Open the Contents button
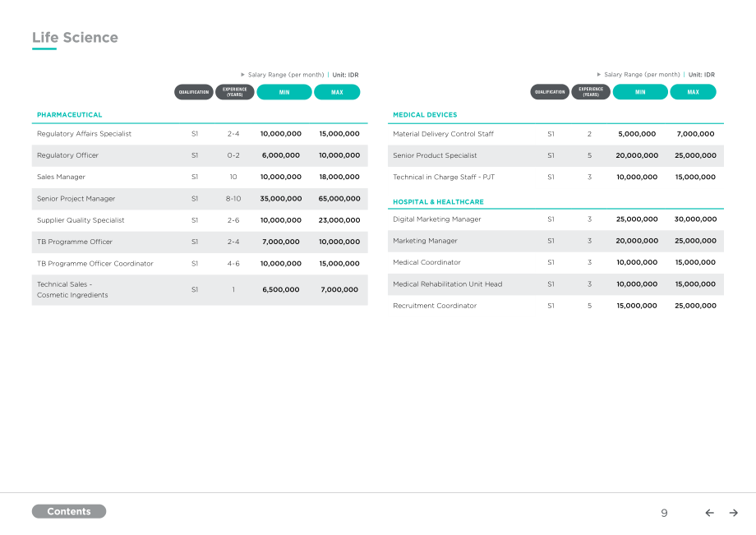Viewport: 756px width, 535px height. [69, 511]
